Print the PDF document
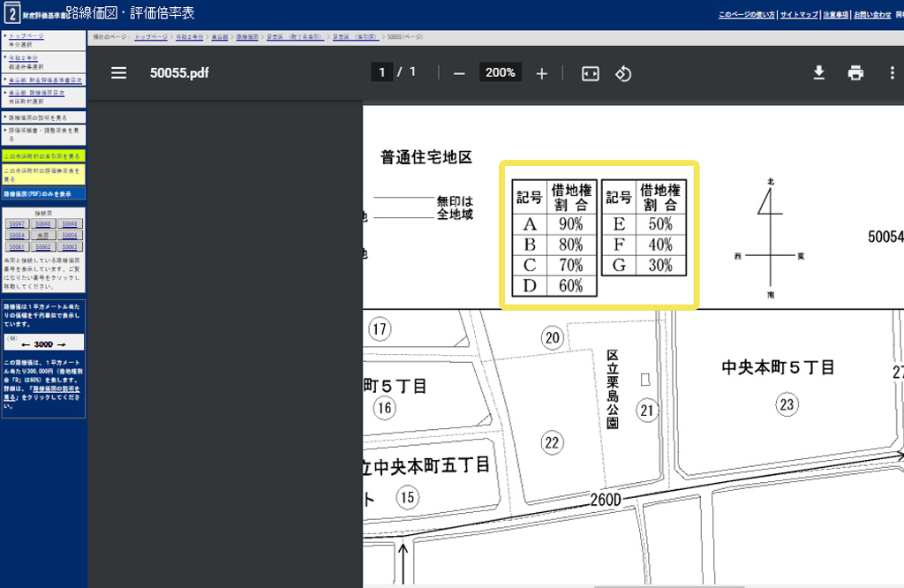The width and height of the screenshot is (904, 588). (855, 73)
